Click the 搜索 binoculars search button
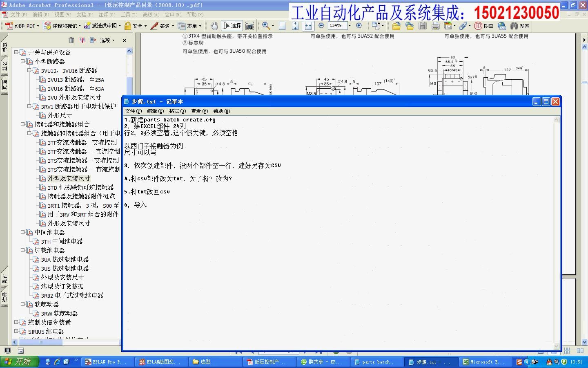 click(x=520, y=26)
